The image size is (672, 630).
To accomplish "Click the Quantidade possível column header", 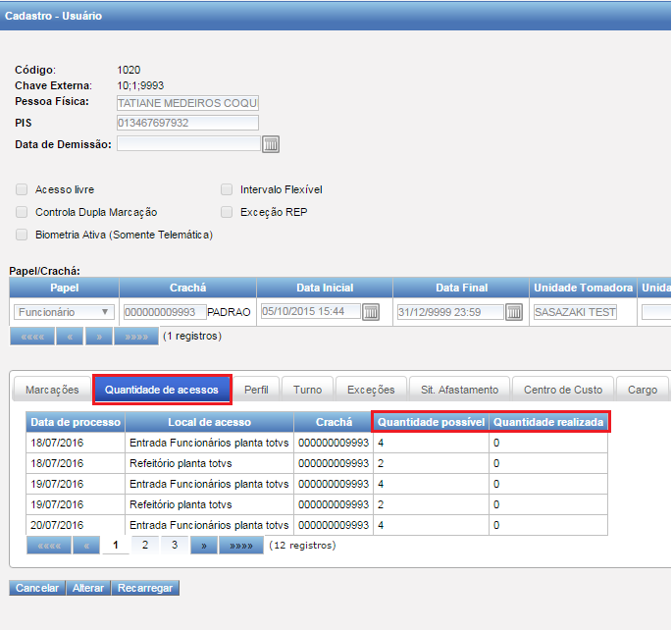I will pos(431,422).
